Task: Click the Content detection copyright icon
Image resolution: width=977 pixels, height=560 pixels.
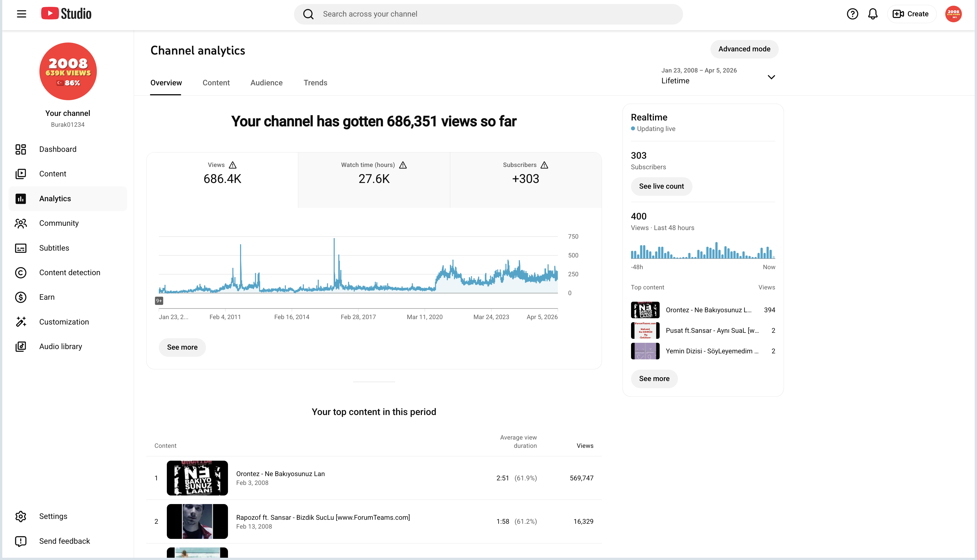Action: [x=21, y=273]
